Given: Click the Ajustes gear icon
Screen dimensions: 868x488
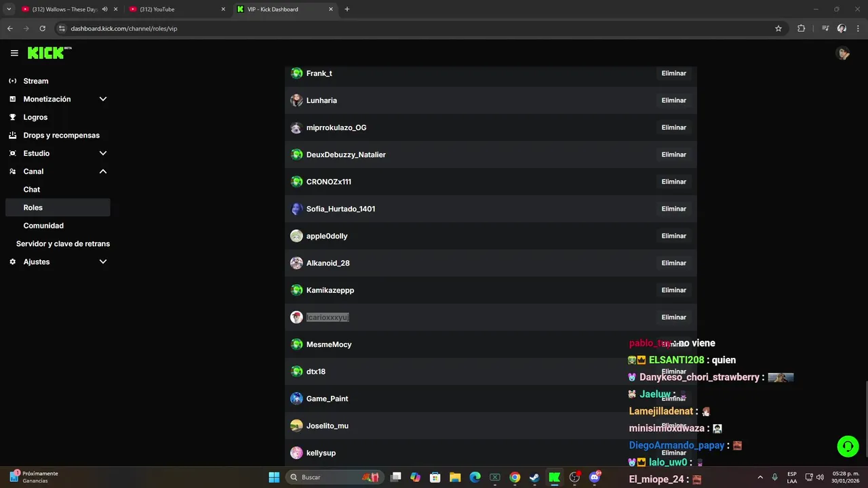Looking at the screenshot, I should coord(12,262).
